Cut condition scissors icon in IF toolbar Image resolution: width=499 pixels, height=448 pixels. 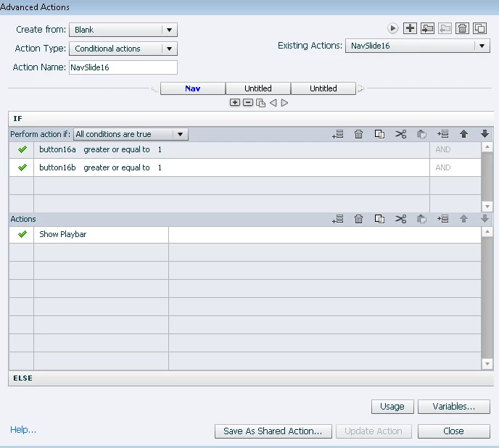pyautogui.click(x=400, y=134)
